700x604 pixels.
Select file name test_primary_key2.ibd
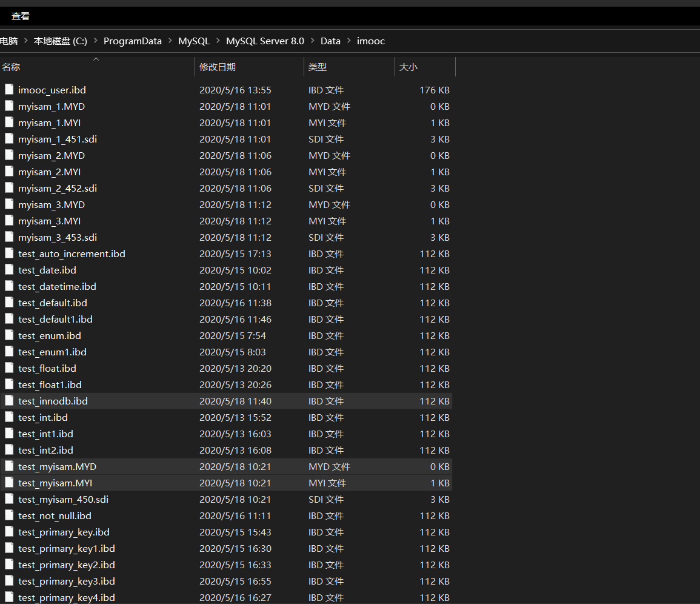point(67,565)
